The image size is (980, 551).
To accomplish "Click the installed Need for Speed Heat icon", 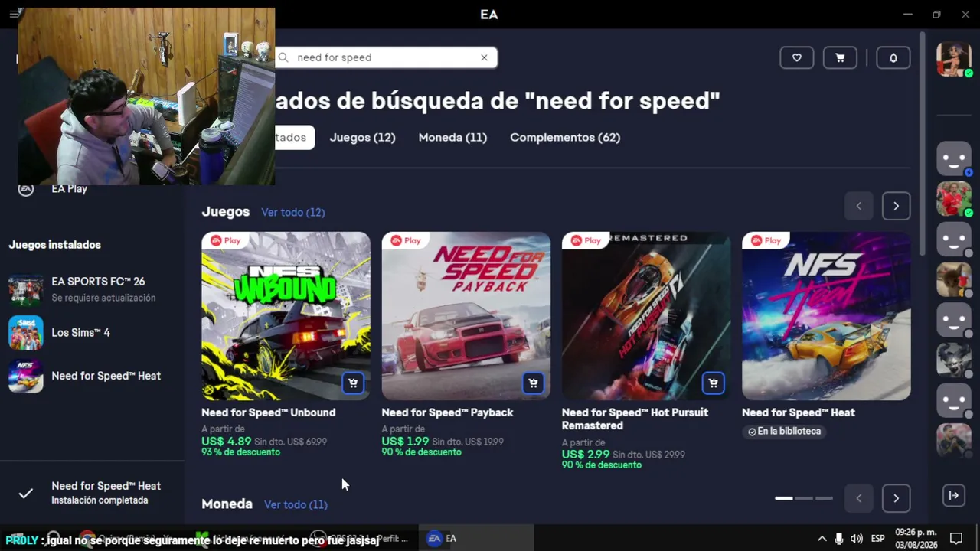I will tap(26, 376).
